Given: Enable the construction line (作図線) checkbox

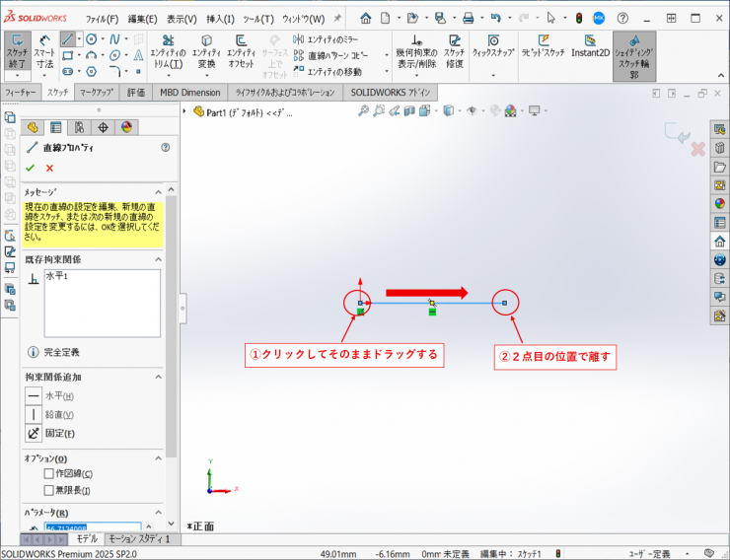Looking at the screenshot, I should (x=48, y=473).
